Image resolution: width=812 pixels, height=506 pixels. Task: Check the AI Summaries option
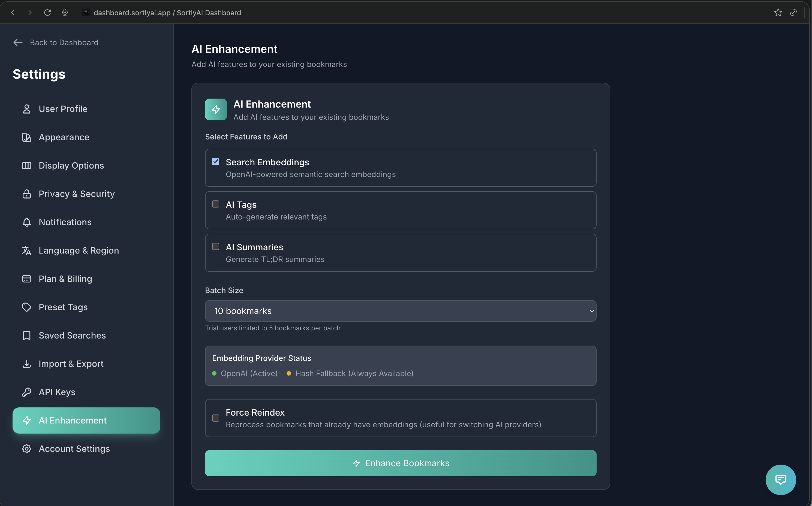point(216,246)
